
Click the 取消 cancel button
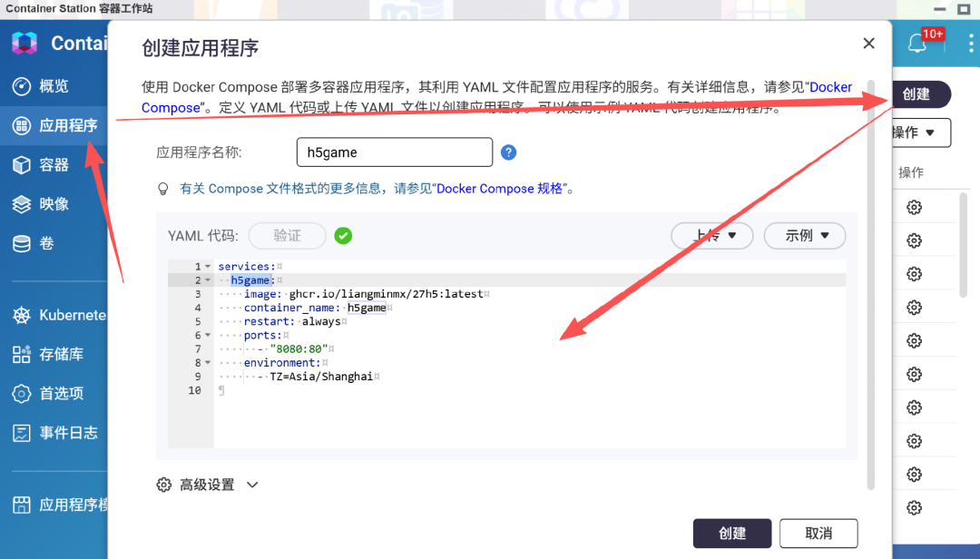pyautogui.click(x=818, y=534)
